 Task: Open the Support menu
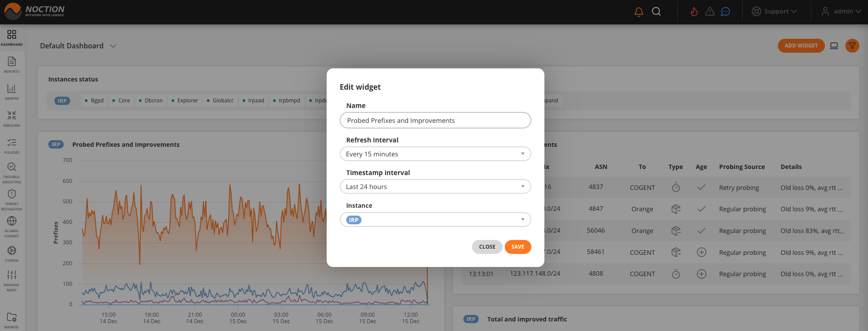point(774,12)
